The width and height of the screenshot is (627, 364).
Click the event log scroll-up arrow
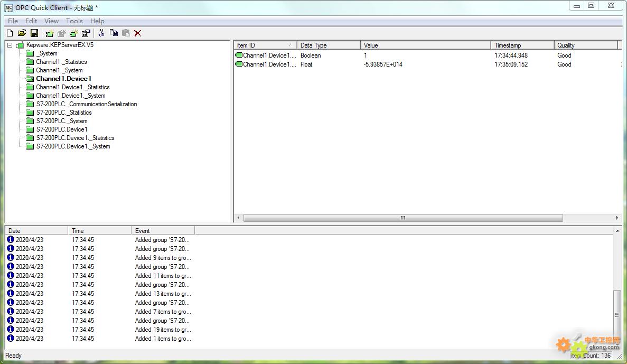[617, 231]
